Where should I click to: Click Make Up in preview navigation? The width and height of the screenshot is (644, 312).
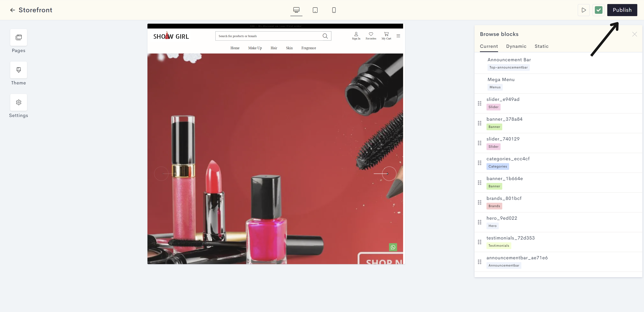point(255,48)
